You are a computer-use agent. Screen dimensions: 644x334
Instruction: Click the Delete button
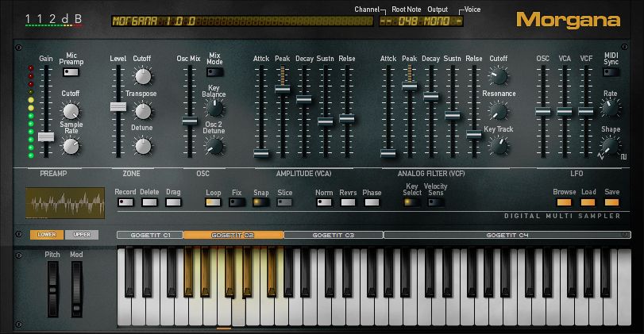tap(149, 202)
